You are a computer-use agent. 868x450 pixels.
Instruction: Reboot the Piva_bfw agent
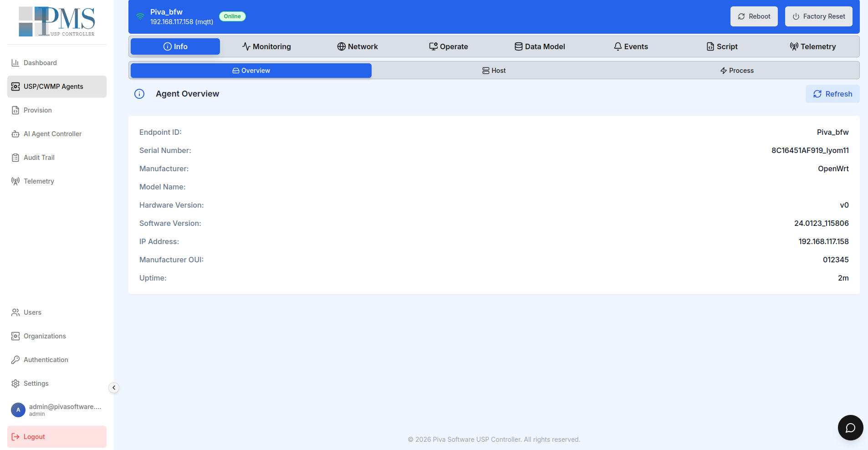pos(754,16)
